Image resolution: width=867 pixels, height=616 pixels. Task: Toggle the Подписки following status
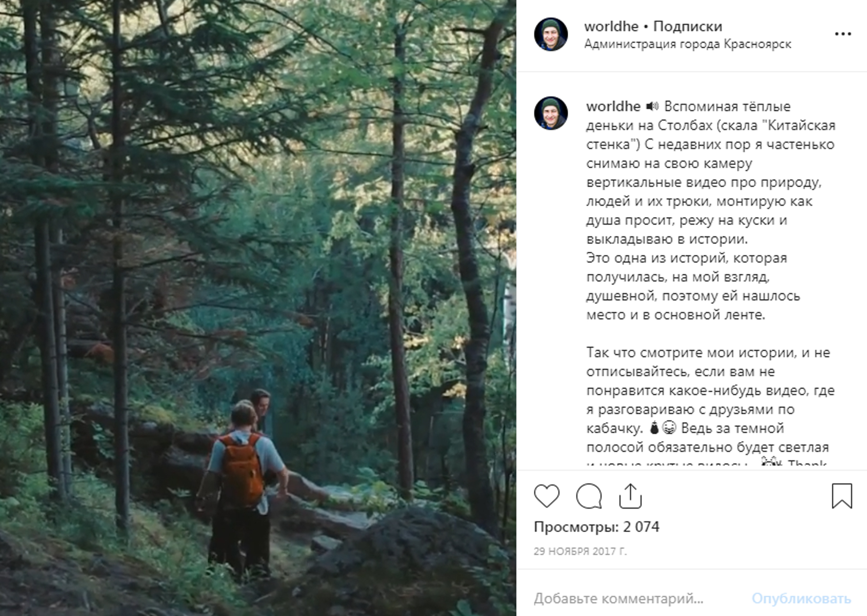click(687, 26)
